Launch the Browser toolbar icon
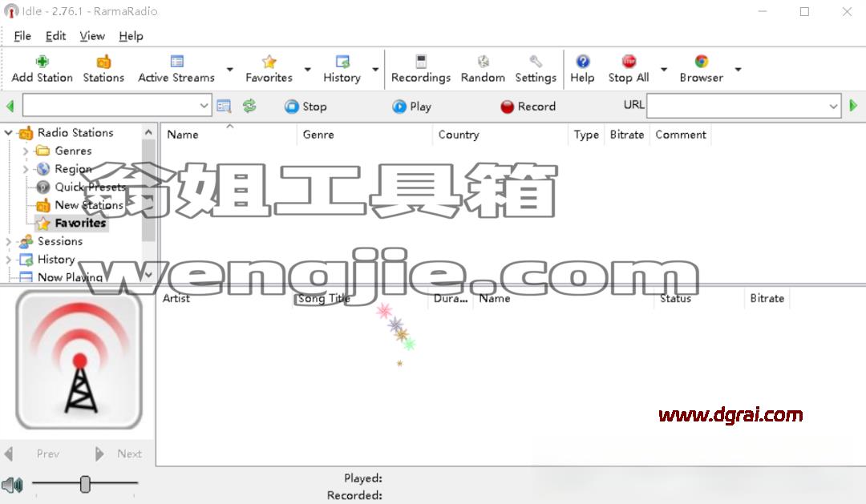Image resolution: width=866 pixels, height=504 pixels. (x=702, y=61)
